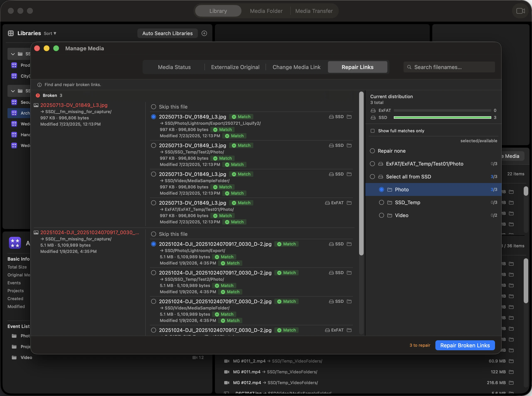Select the SSD_Temp folder option
532x396 pixels.
[x=381, y=203]
